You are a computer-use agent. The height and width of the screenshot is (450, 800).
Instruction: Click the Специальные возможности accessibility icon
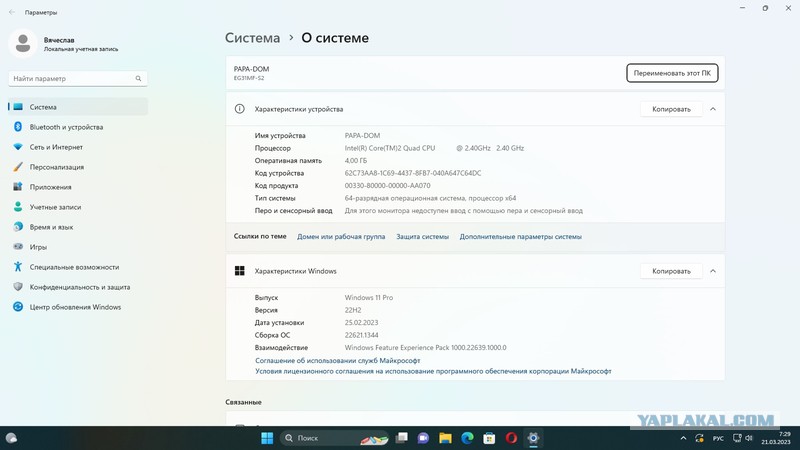click(18, 266)
